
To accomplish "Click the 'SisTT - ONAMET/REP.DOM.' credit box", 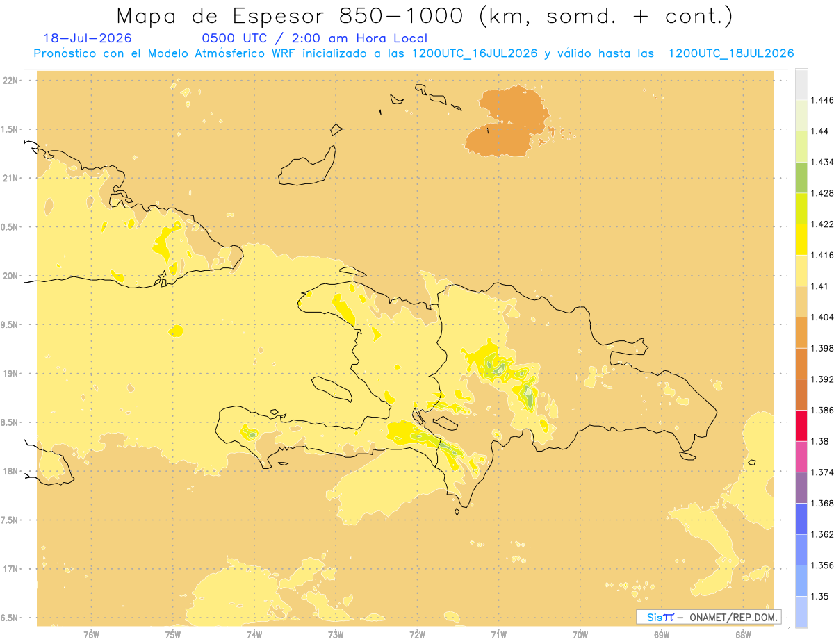I will tap(708, 617).
